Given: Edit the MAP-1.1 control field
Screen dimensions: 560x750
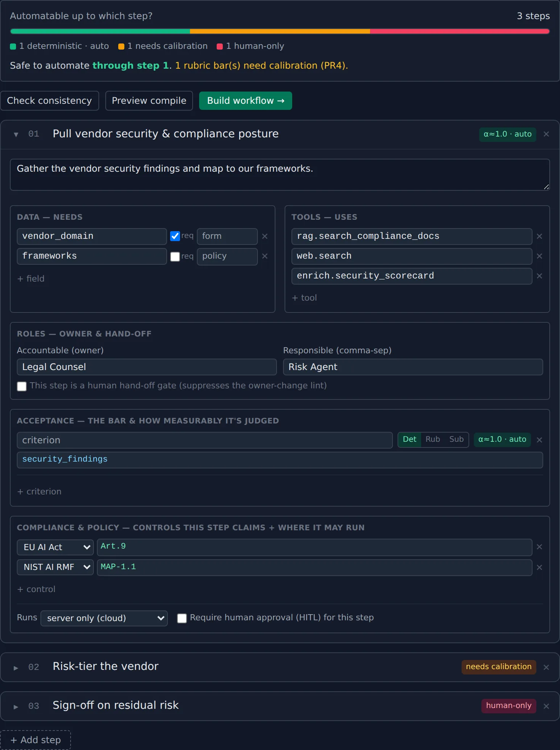Looking at the screenshot, I should tap(315, 568).
